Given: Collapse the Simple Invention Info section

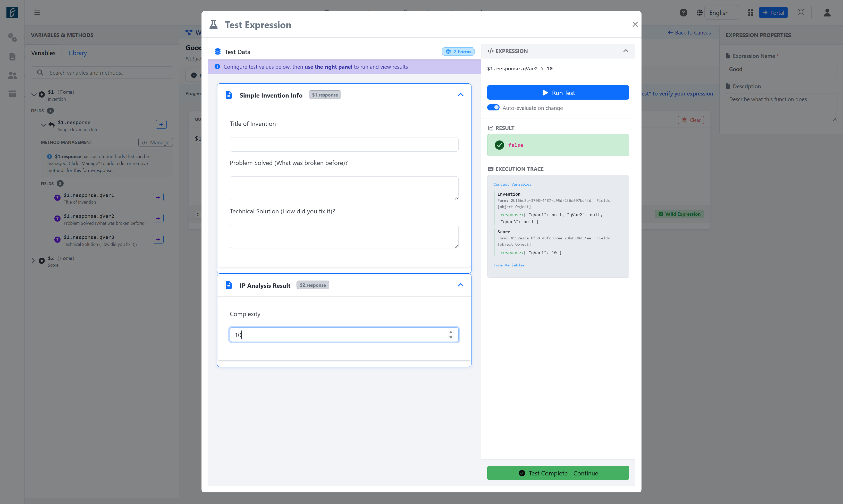Looking at the screenshot, I should click(x=461, y=95).
